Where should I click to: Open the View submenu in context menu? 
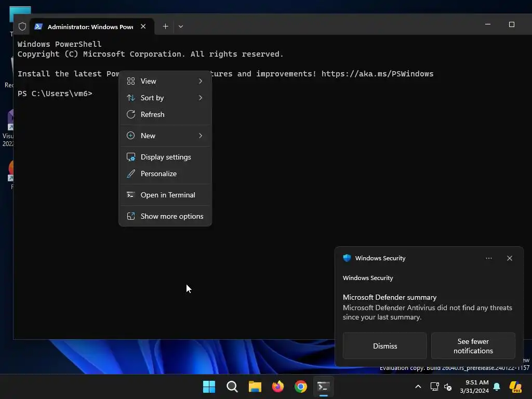(165, 81)
